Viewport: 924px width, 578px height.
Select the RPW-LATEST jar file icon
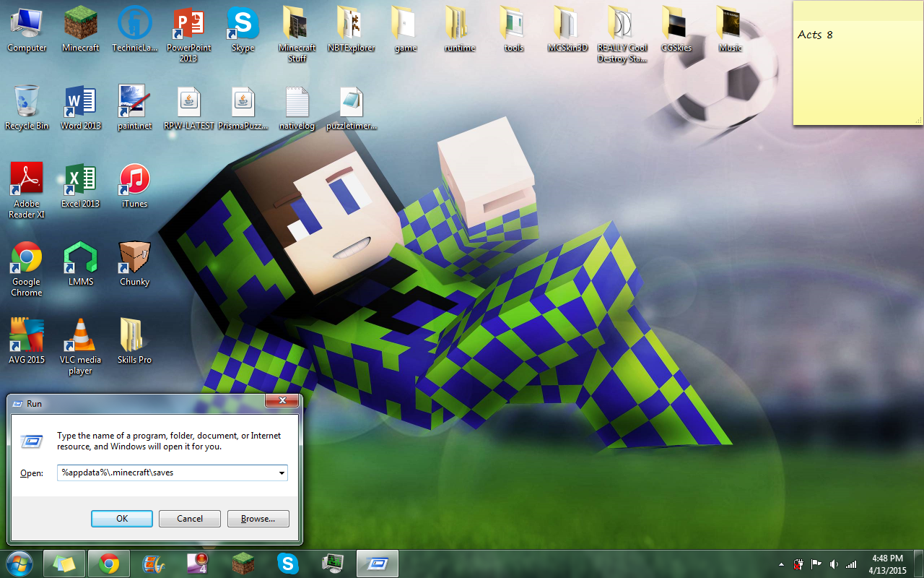188,107
